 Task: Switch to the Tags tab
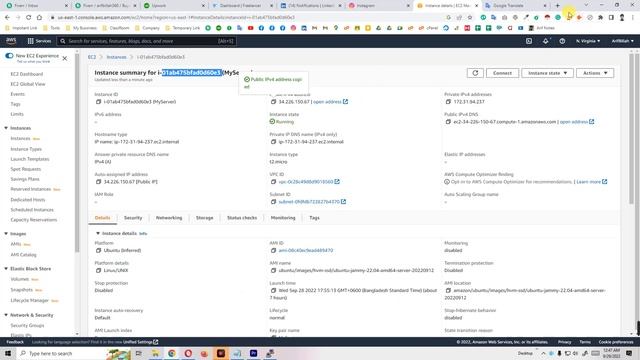(314, 218)
